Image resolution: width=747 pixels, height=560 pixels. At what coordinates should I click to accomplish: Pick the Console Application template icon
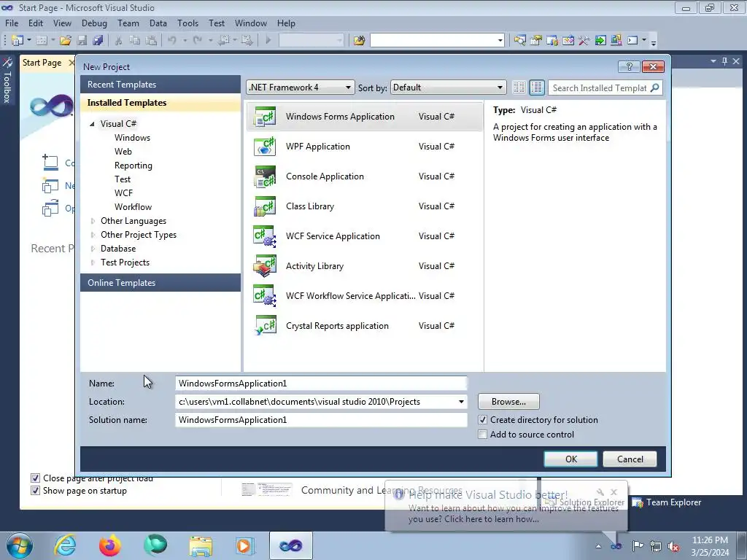[265, 176]
